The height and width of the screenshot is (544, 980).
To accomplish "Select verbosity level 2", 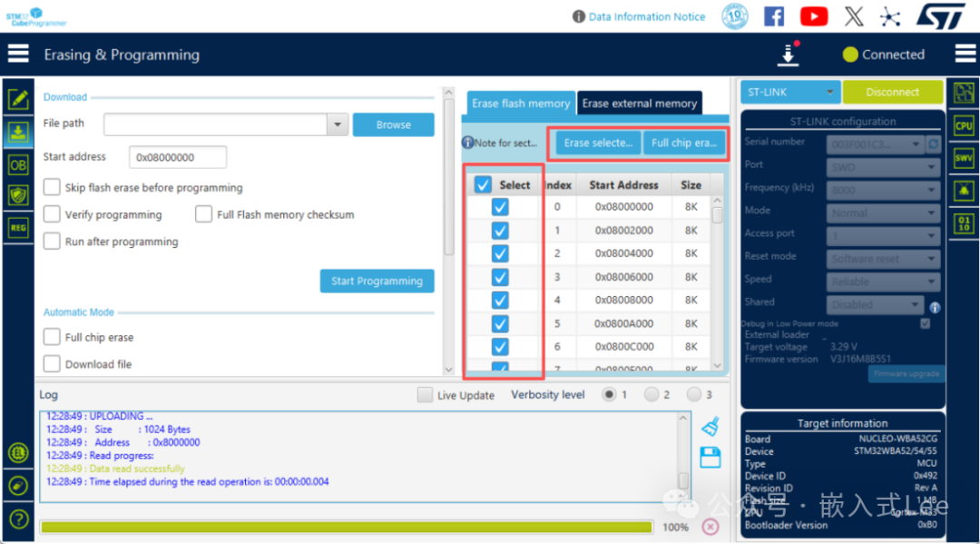I will click(652, 394).
